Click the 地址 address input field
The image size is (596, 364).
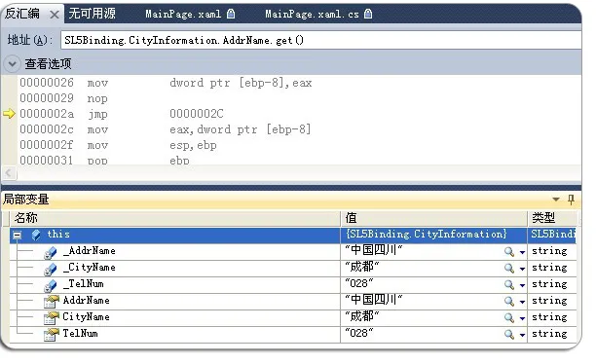pos(320,40)
